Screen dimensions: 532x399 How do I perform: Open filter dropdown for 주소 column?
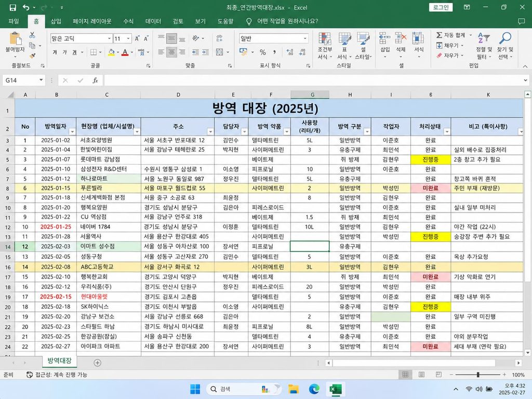[210, 131]
